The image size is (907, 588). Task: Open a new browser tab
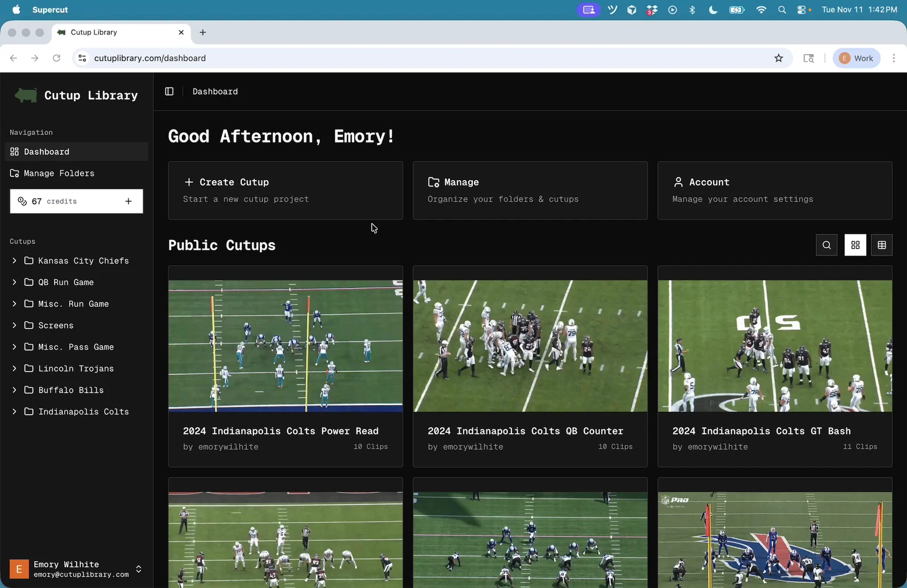click(203, 32)
